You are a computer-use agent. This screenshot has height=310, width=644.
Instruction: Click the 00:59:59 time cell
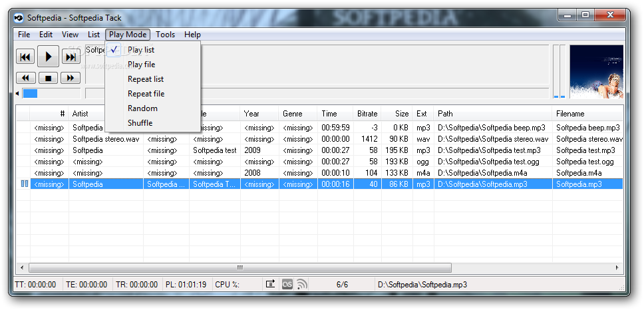click(335, 128)
